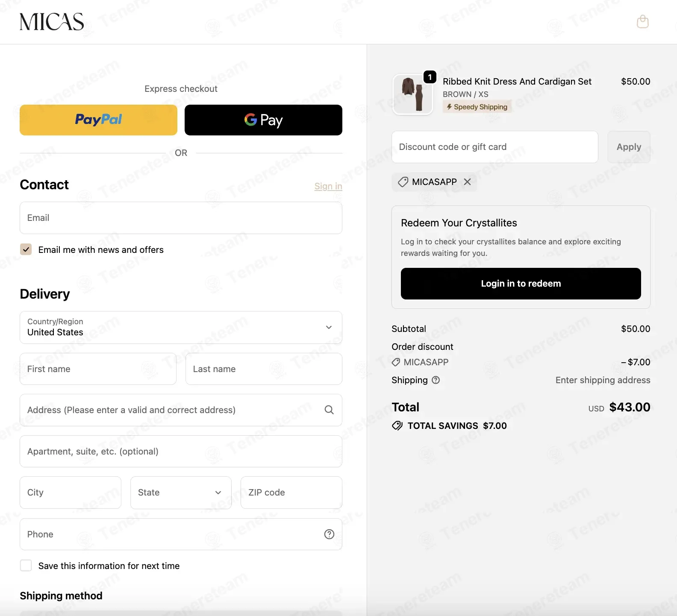Image resolution: width=677 pixels, height=616 pixels.
Task: Focus the Last name field
Action: click(x=264, y=369)
